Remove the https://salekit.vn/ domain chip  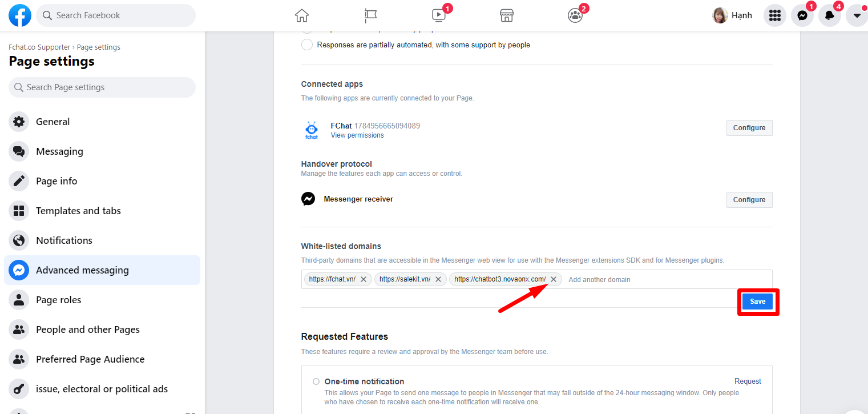tap(438, 279)
